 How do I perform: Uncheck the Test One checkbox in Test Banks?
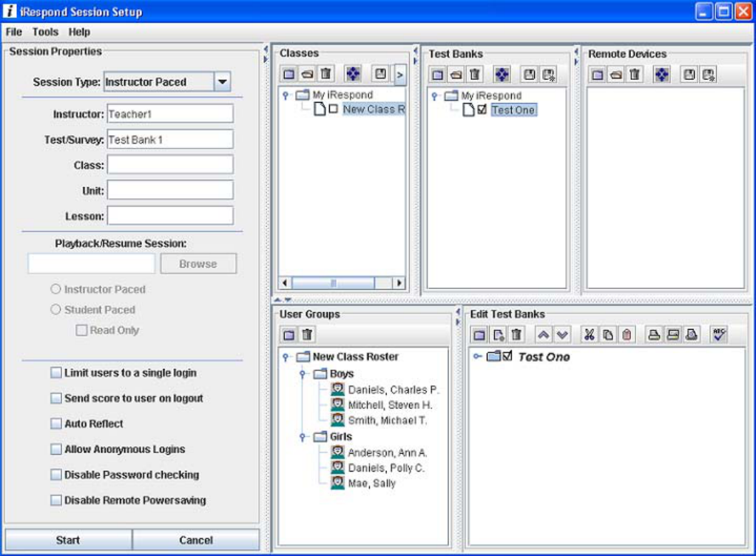click(x=482, y=110)
